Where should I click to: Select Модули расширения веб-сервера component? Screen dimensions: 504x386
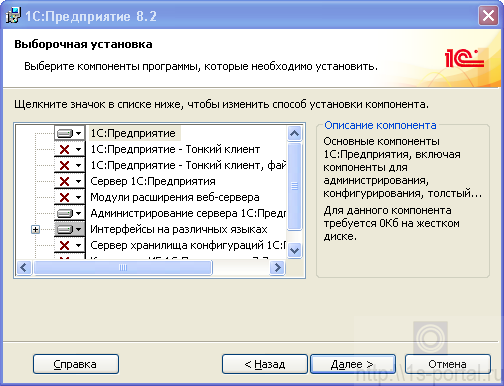[175, 197]
